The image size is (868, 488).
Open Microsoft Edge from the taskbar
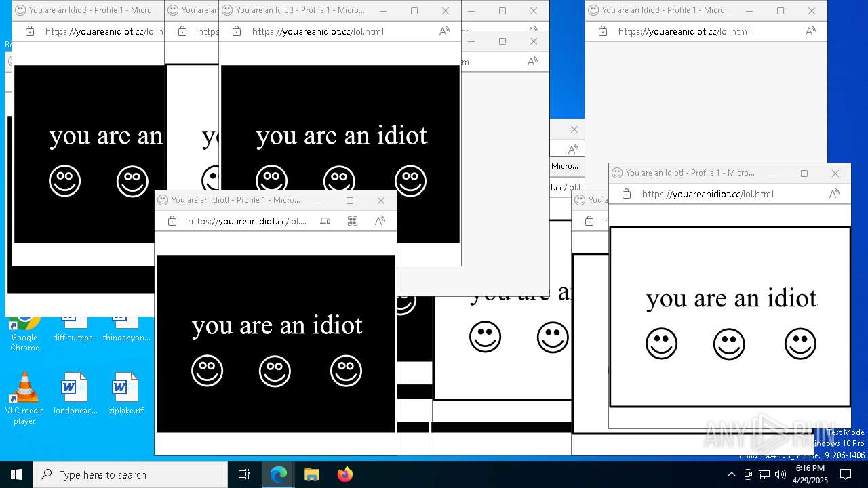point(279,474)
